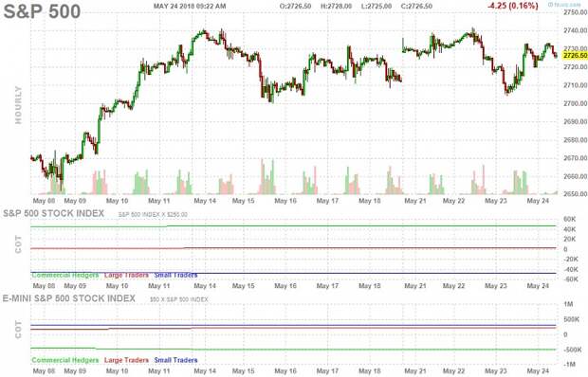This screenshot has height=377, width=588.
Task: Click the low value L:2725.00
Action: 377,7
